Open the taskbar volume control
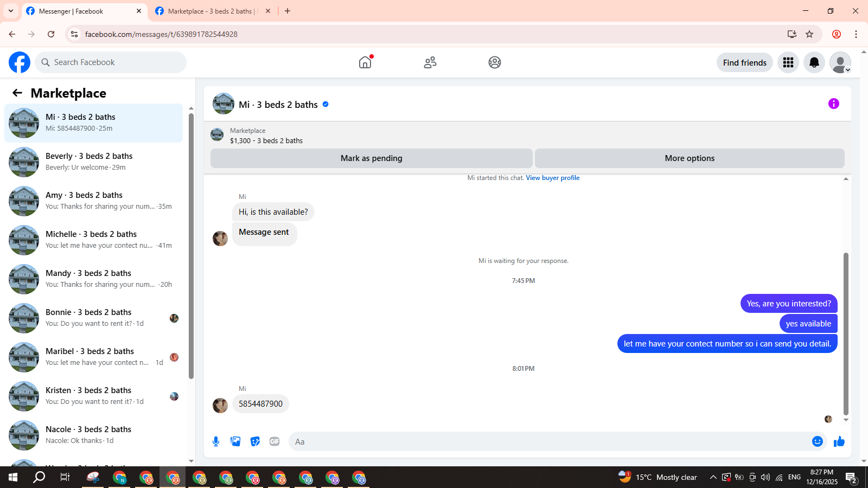 (765, 477)
